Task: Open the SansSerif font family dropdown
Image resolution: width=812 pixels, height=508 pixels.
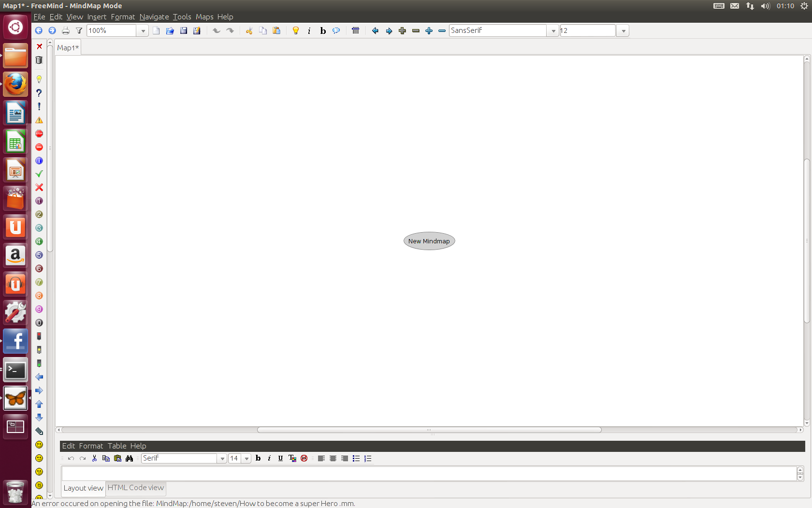Action: pos(553,30)
